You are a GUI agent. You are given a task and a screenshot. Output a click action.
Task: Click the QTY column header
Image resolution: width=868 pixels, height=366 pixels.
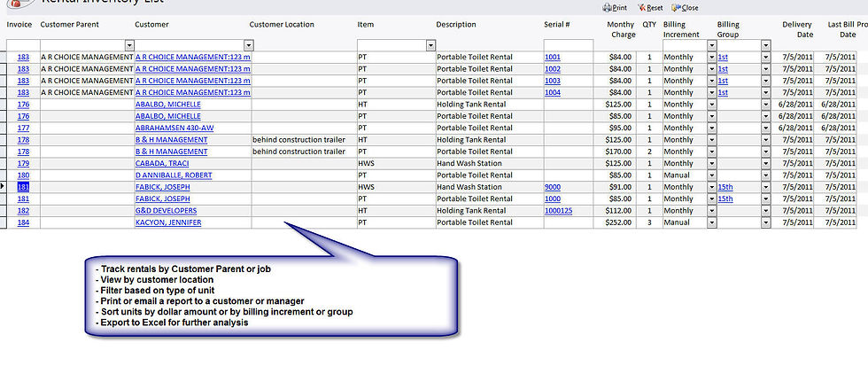point(648,24)
